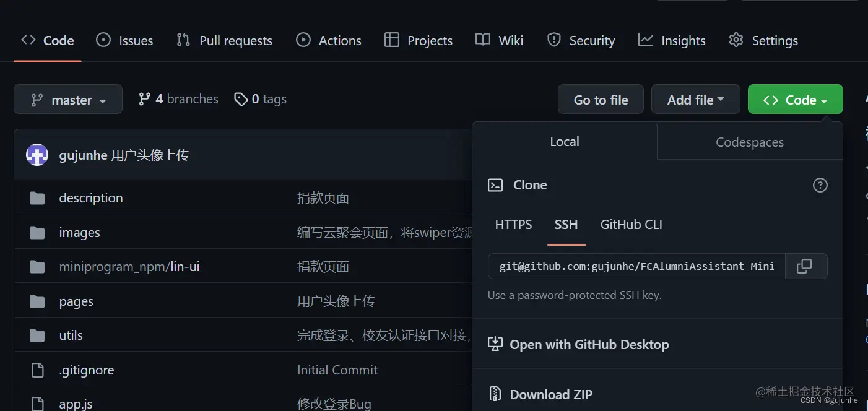Open the Wiki tab
This screenshot has width=868, height=411.
click(x=500, y=40)
